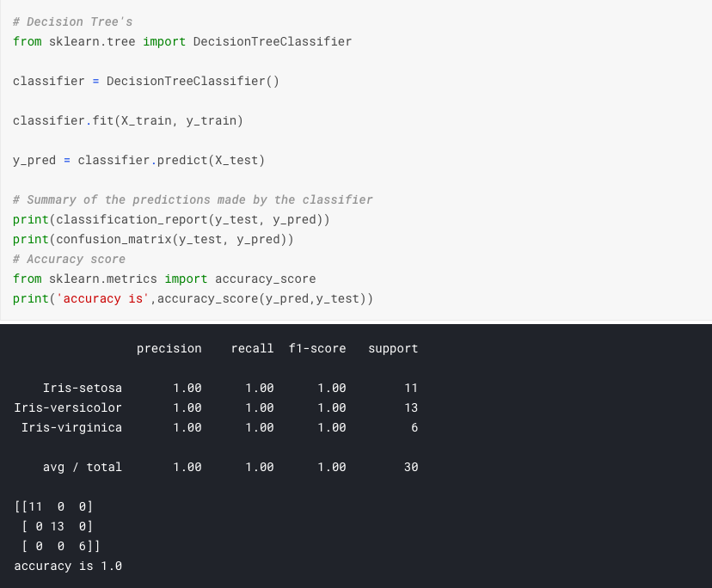Click the print(classification_report) code line

[x=171, y=219]
